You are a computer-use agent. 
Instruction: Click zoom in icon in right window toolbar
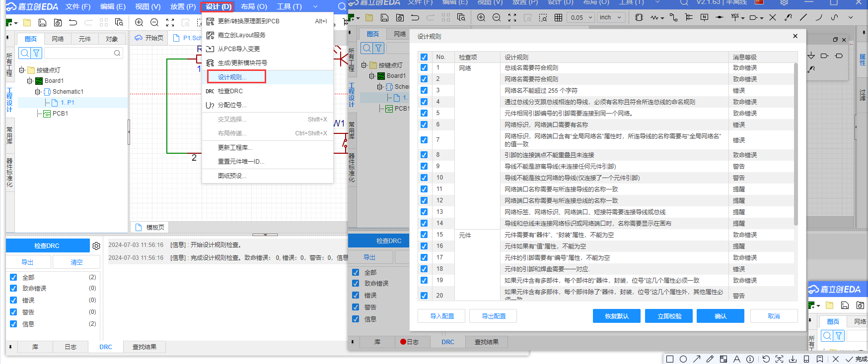click(481, 17)
